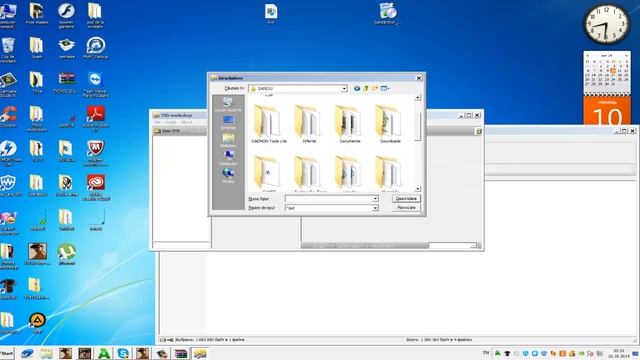This screenshot has height=360, width=640.
Task: Click the EN language indicator in the tray
Action: [486, 353]
